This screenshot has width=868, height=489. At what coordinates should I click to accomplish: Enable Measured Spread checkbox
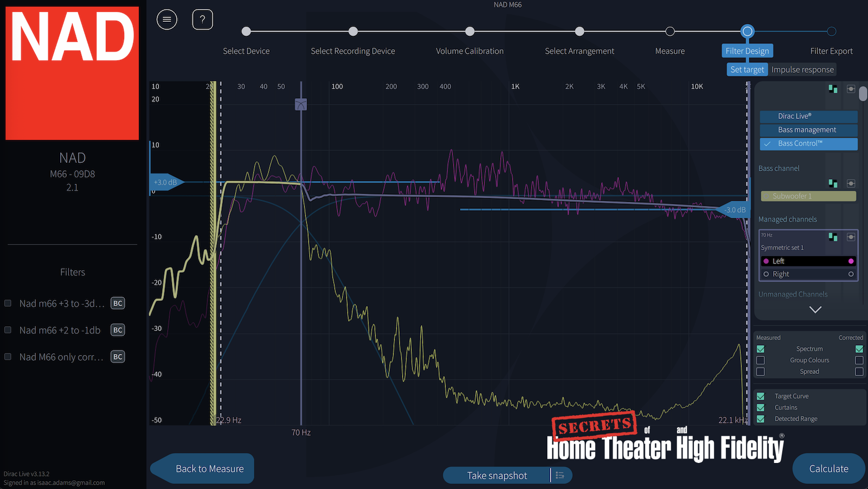761,372
